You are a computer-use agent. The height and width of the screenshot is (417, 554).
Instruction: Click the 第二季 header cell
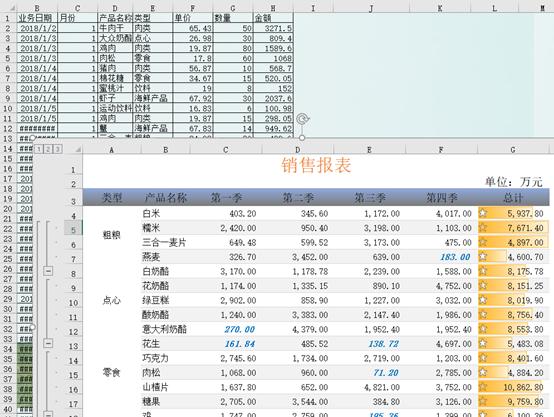[298, 198]
